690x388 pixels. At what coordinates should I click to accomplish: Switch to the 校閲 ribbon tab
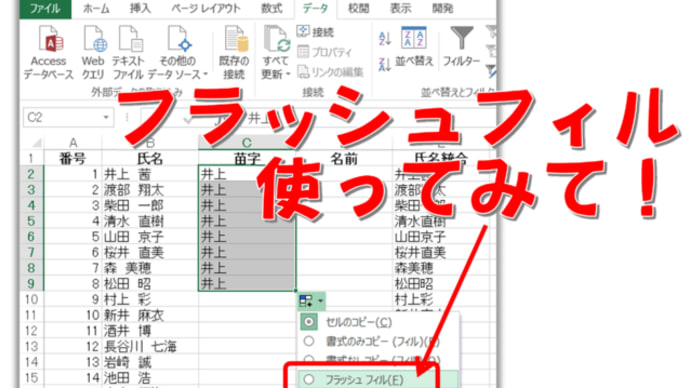click(x=358, y=8)
